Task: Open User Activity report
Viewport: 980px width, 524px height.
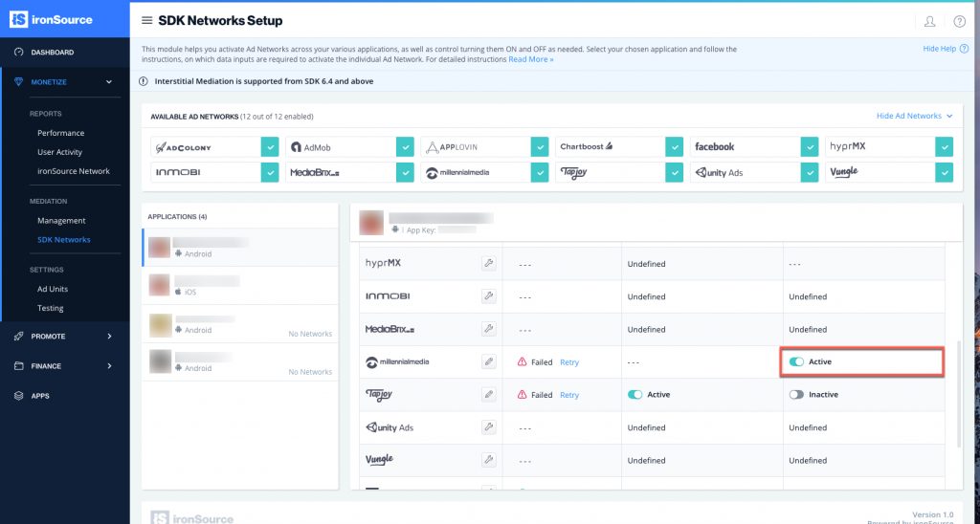Action: pos(59,152)
